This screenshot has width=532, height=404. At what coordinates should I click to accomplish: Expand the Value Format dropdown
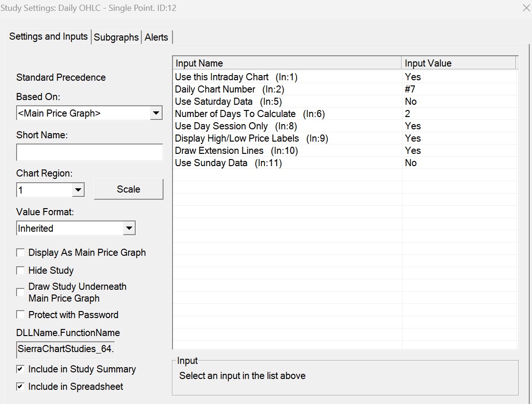tap(129, 228)
